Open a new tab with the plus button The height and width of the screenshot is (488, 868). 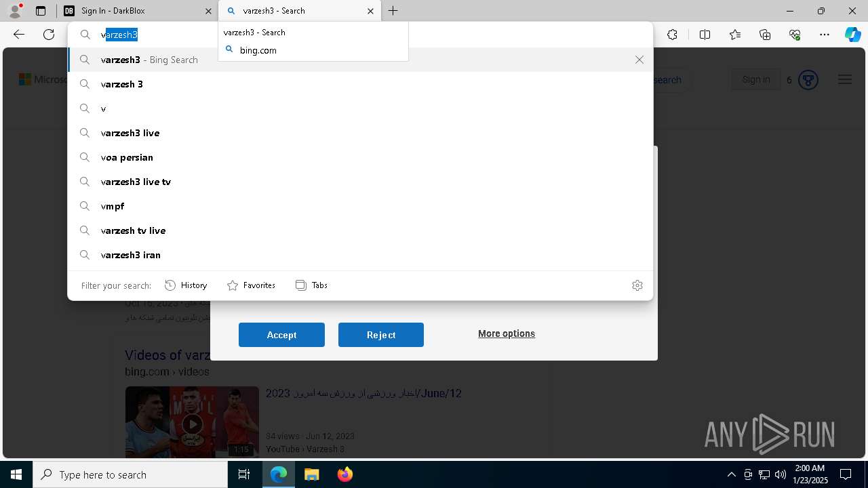point(393,11)
